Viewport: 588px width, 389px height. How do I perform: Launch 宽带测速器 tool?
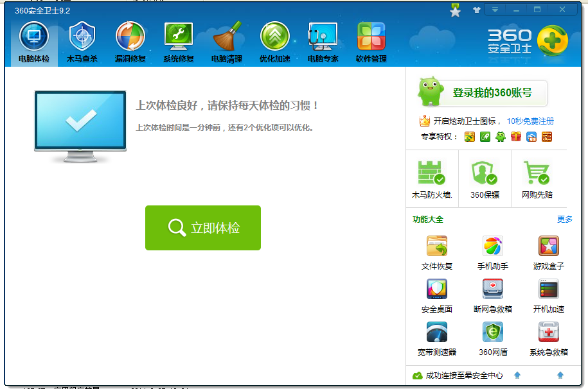point(437,339)
